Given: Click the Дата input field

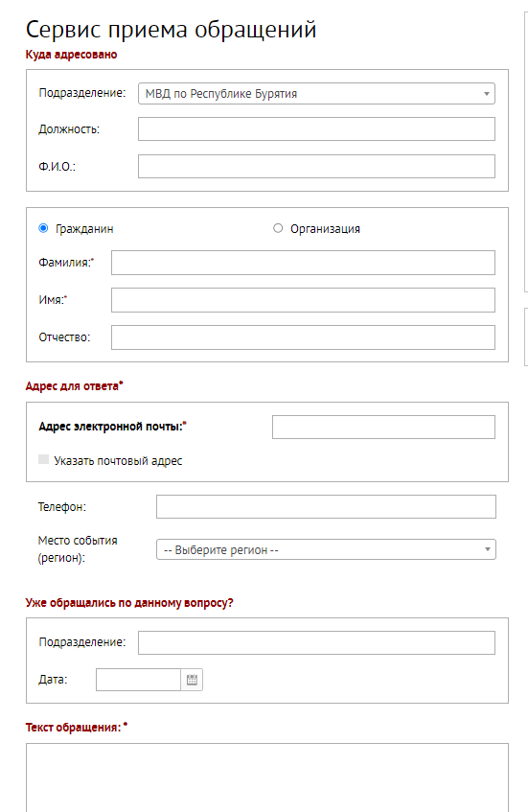Looking at the screenshot, I should tap(138, 680).
